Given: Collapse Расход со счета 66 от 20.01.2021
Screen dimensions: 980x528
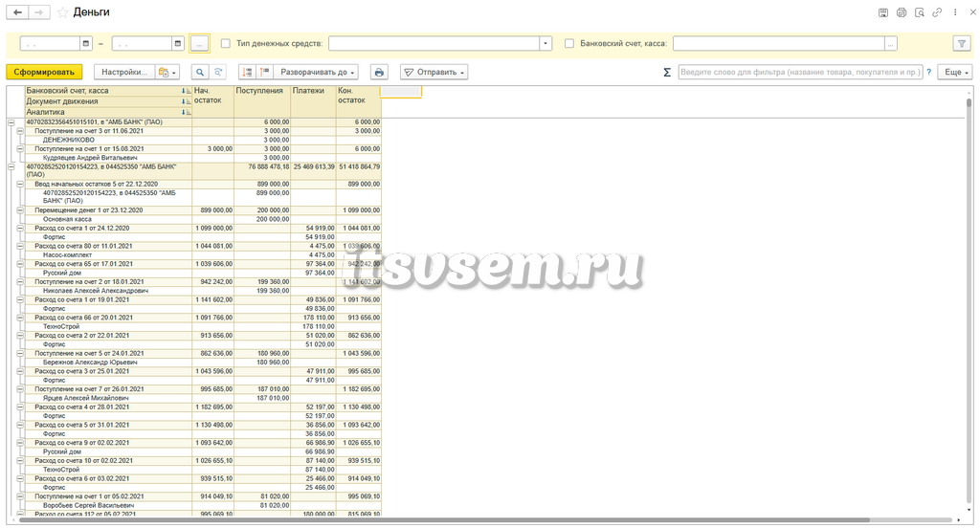Looking at the screenshot, I should 20,318.
